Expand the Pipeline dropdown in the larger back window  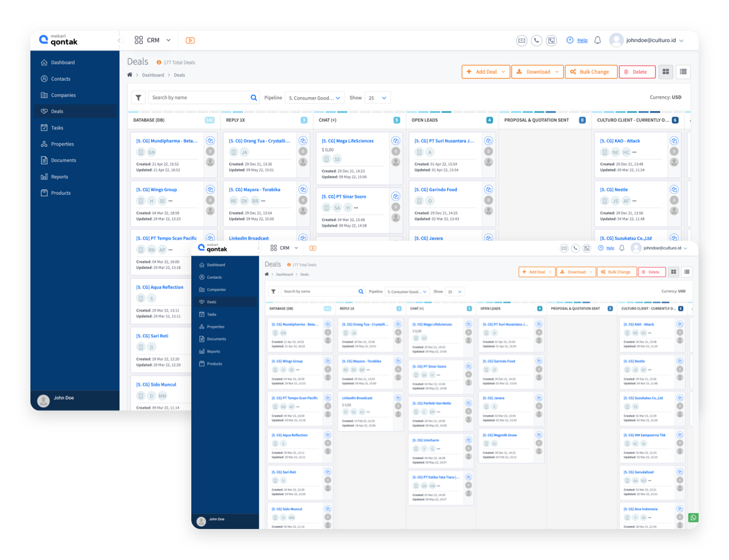315,98
